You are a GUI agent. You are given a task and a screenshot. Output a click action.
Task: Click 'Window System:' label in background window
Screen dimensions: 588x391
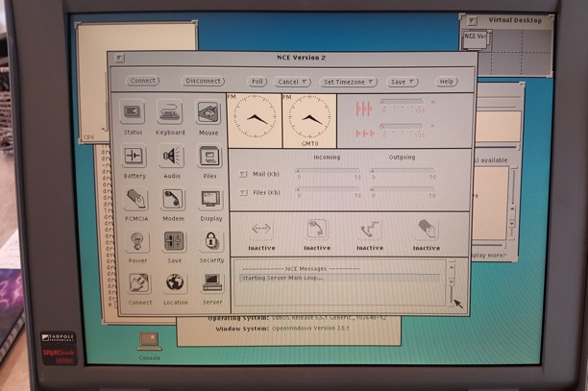(x=242, y=329)
